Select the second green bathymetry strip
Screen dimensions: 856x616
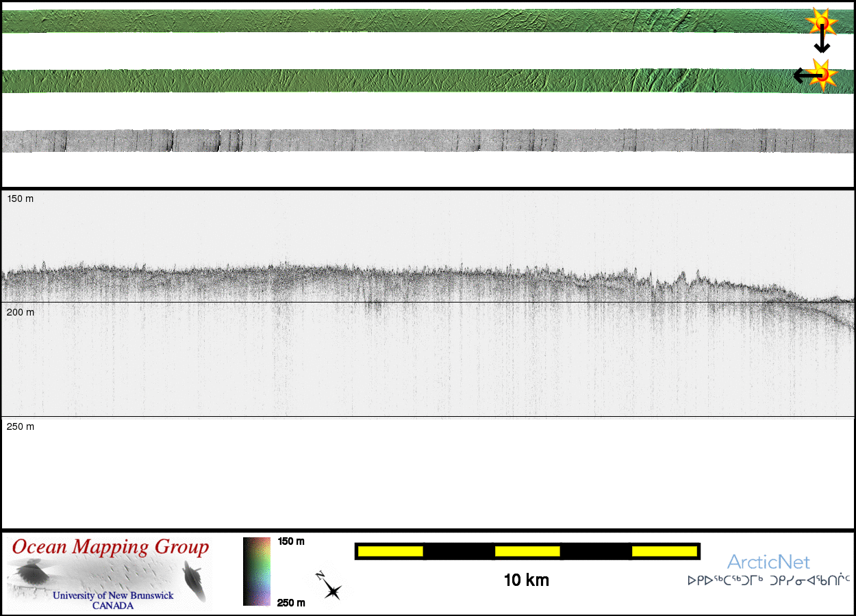pyautogui.click(x=411, y=81)
